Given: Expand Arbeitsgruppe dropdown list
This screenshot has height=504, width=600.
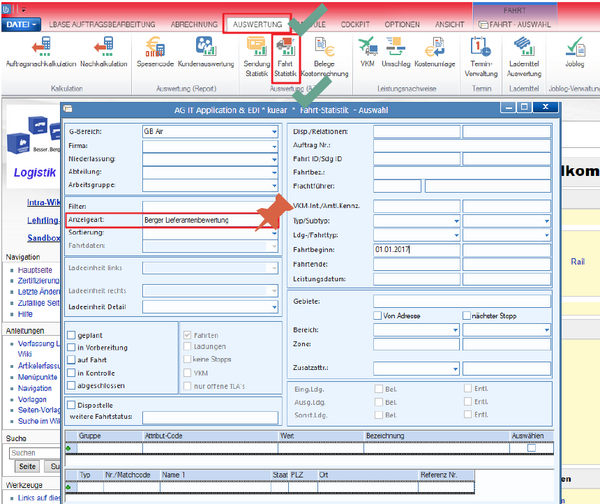Looking at the screenshot, I should click(274, 186).
